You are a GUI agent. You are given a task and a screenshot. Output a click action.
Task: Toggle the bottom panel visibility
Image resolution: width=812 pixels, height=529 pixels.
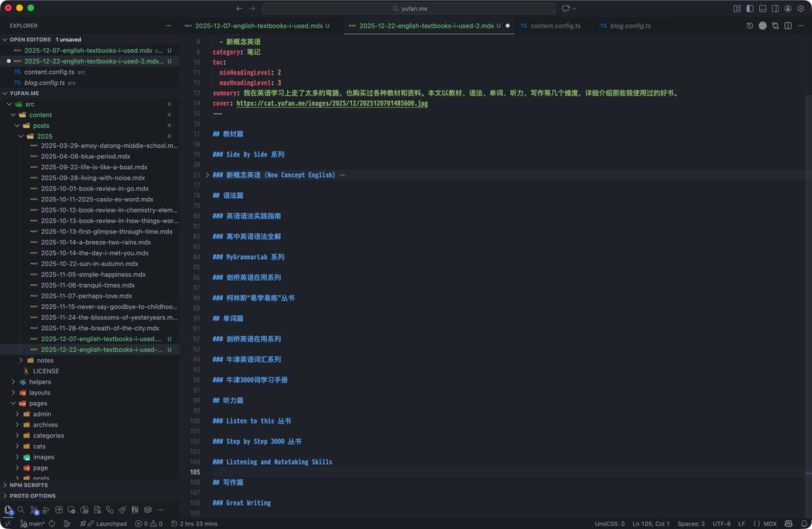pos(763,8)
